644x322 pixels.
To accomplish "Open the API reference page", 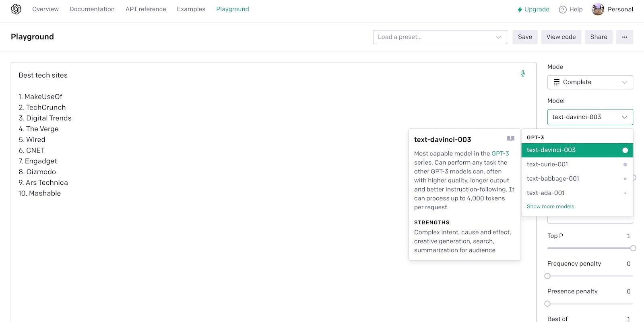I will [146, 9].
